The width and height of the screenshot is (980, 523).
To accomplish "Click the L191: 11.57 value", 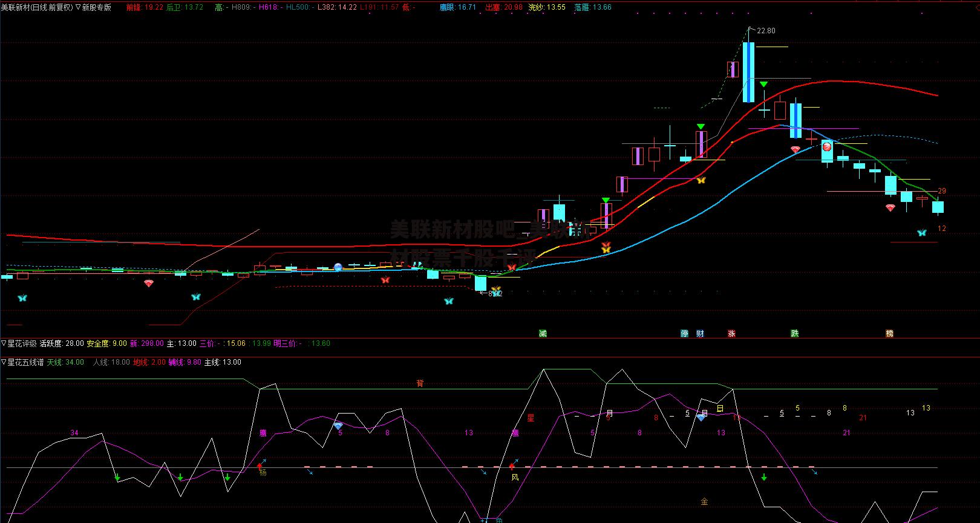I will (379, 8).
